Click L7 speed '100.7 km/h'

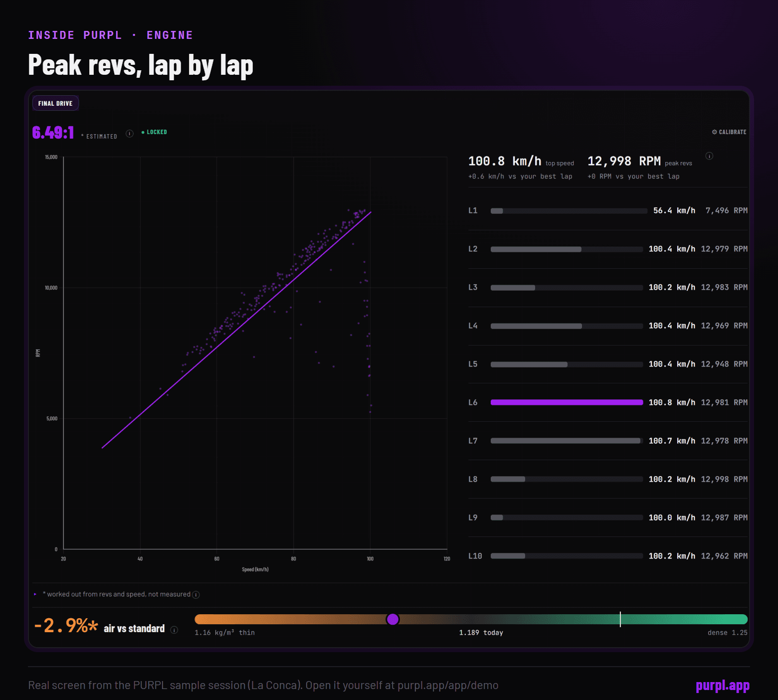[x=672, y=441]
